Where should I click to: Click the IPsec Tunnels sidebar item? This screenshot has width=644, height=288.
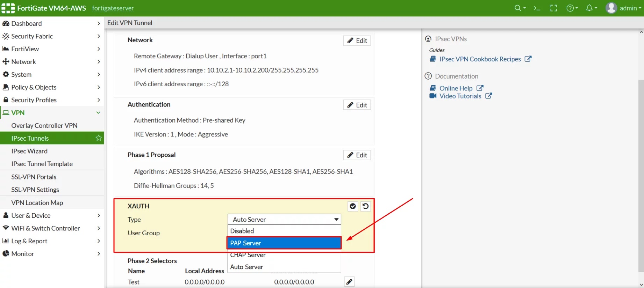52,138
